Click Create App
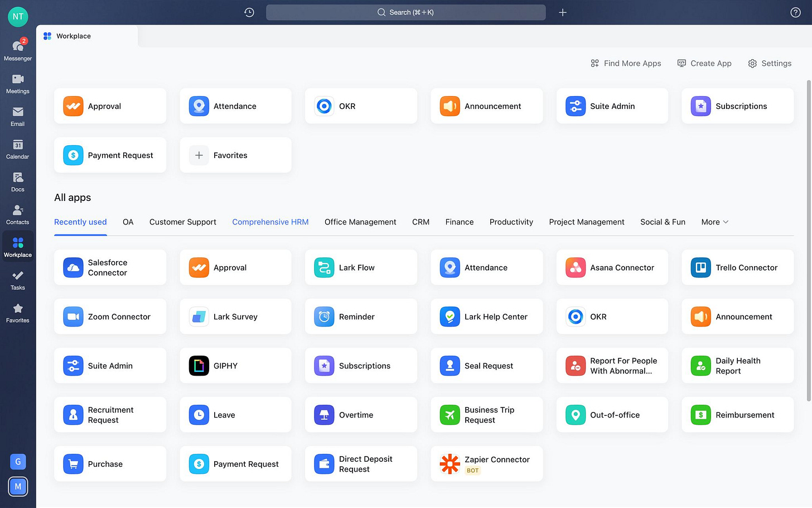This screenshot has height=508, width=812. [x=704, y=63]
